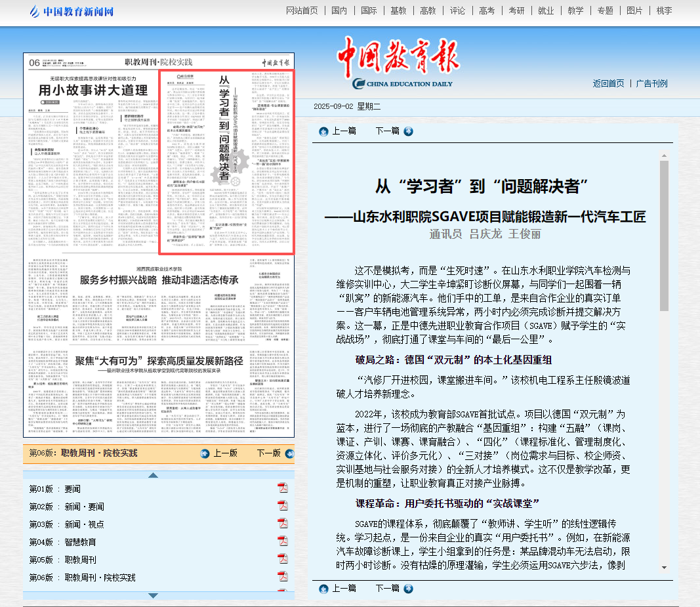
Task: Click the PDF icon beside 第03版 新闻·视点
Action: pos(283,523)
